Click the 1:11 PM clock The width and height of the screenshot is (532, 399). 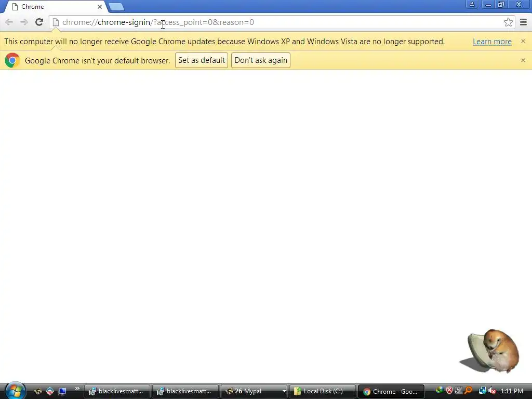[512, 391]
